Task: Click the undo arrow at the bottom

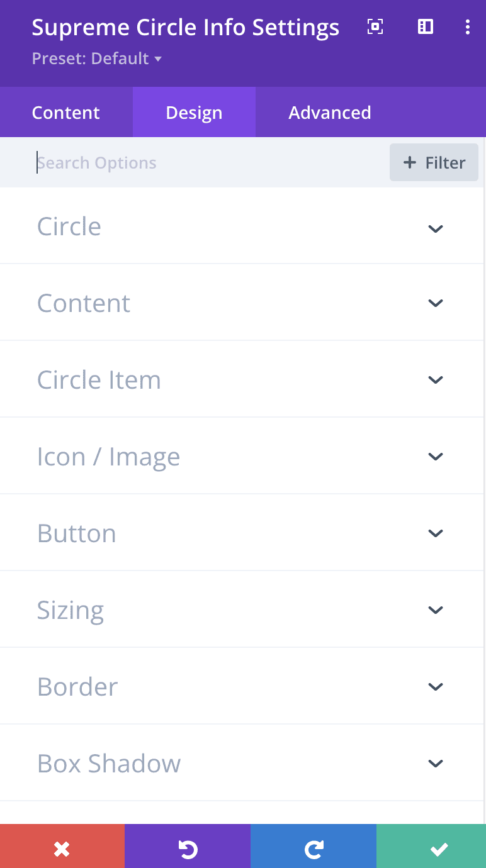Action: click(188, 846)
